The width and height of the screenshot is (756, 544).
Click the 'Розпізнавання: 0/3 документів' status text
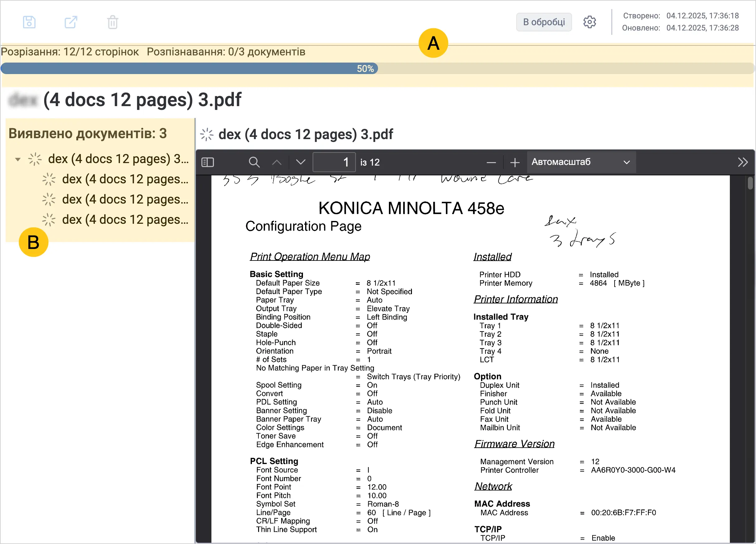point(226,52)
